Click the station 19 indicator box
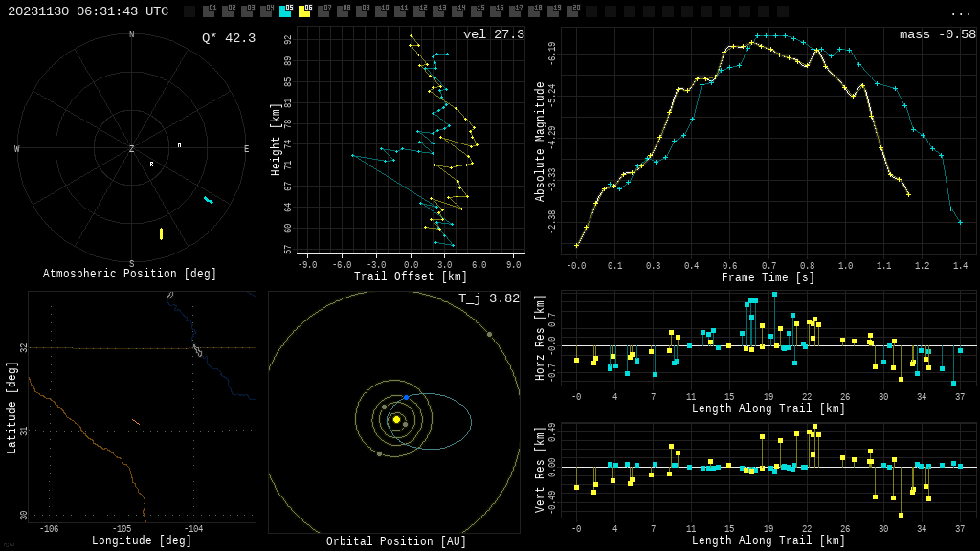The height and width of the screenshot is (551, 980). (553, 11)
